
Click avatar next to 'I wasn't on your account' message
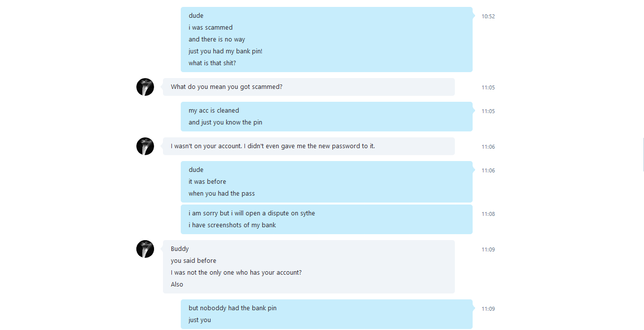[x=145, y=146]
